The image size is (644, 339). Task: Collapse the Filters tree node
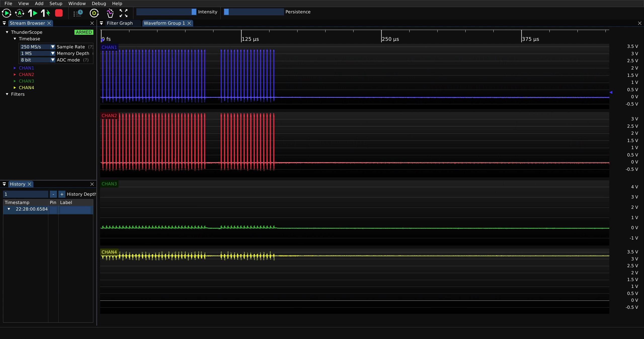(x=7, y=94)
